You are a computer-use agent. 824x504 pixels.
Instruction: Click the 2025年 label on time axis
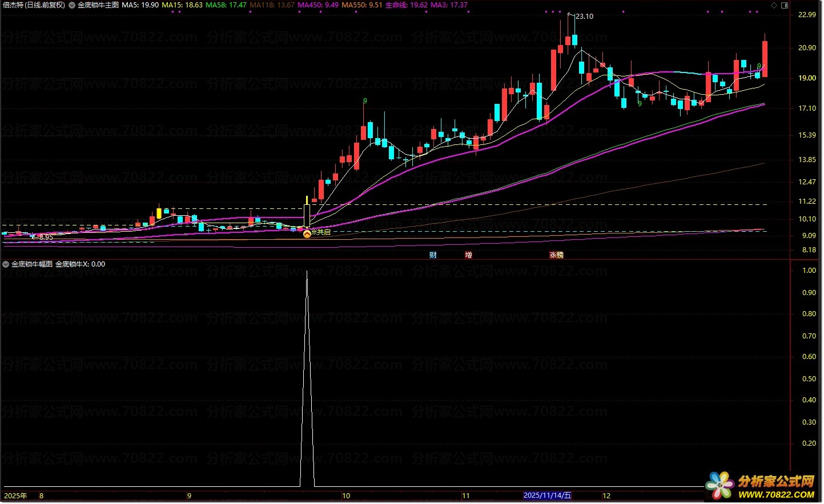click(15, 496)
